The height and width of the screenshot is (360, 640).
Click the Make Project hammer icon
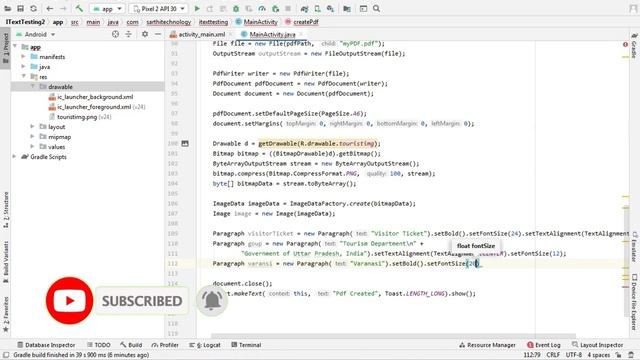79,9
